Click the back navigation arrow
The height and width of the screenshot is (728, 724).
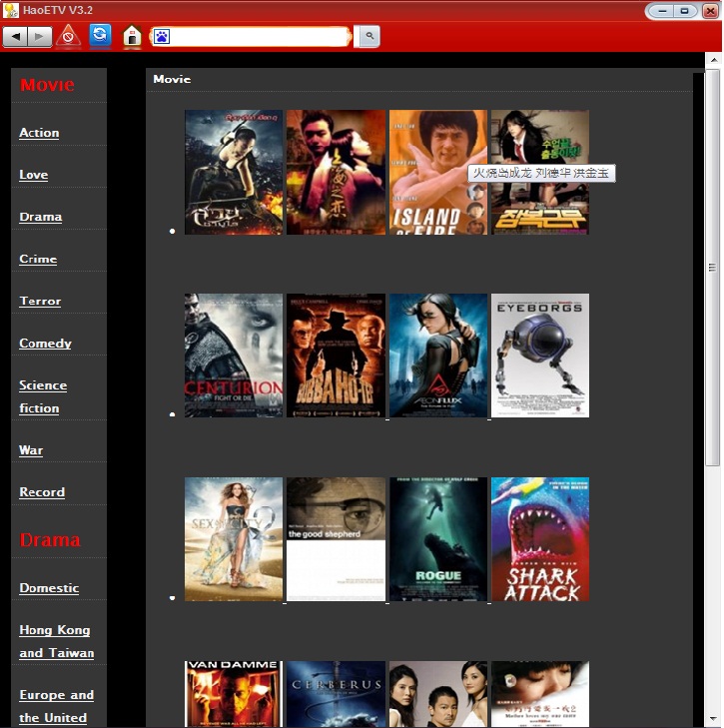(x=16, y=37)
